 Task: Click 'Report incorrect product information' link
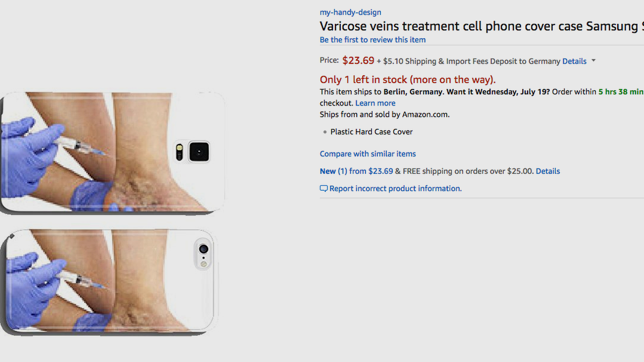pos(395,189)
